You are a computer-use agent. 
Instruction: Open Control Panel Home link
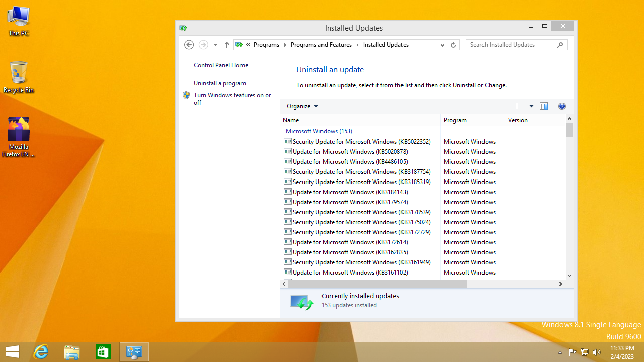click(221, 65)
